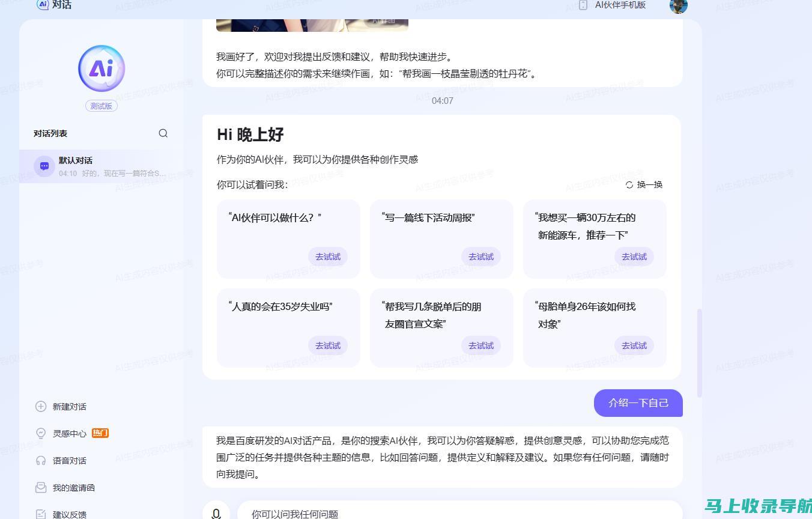Click the 介绍一下自己 message bubble

point(638,403)
